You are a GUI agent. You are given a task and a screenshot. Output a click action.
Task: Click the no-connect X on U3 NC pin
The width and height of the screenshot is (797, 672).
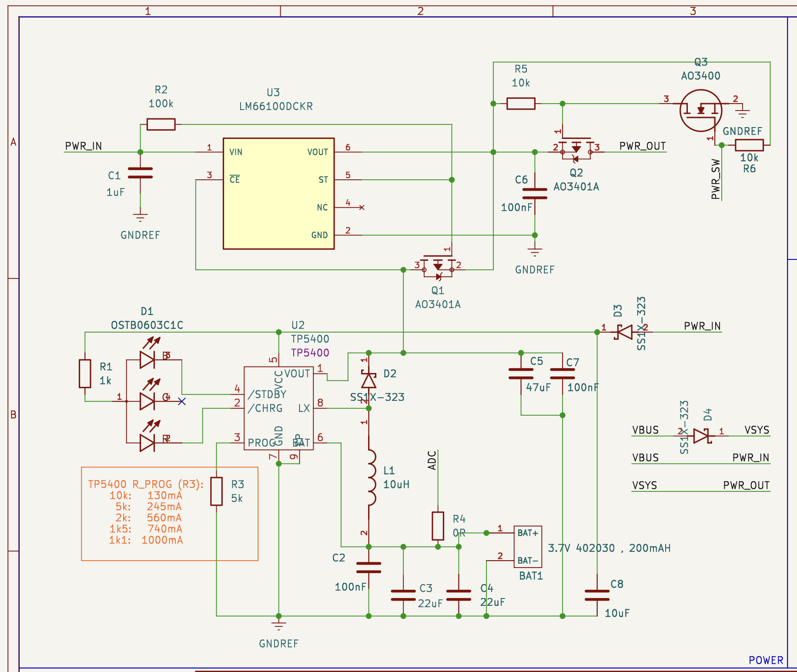pos(362,208)
